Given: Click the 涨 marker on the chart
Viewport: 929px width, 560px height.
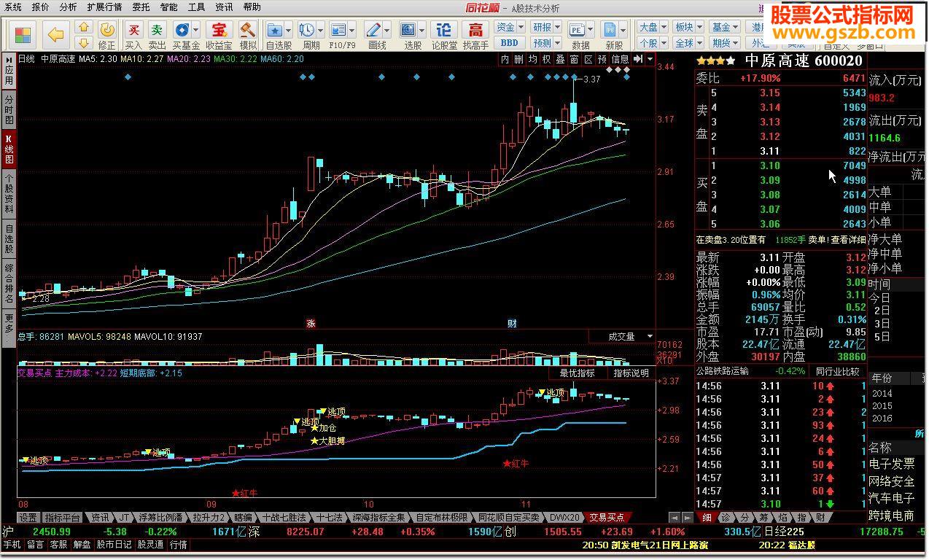Looking at the screenshot, I should [311, 323].
